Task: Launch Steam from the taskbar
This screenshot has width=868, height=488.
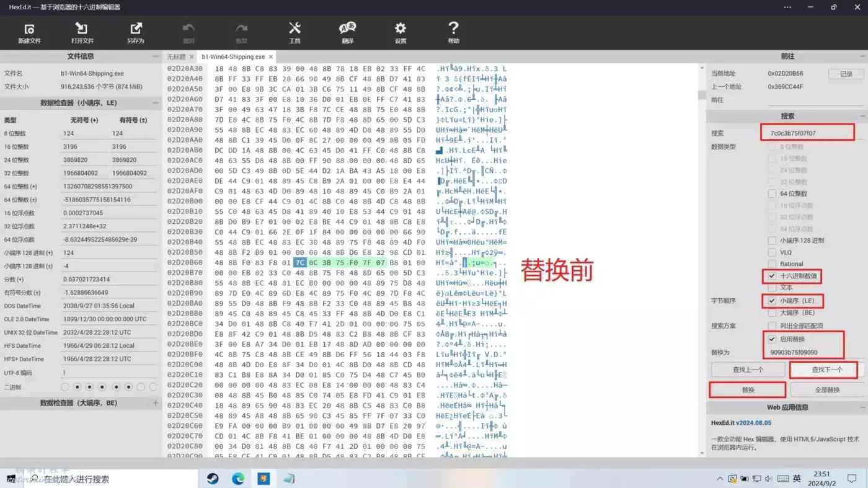Action: (213, 479)
